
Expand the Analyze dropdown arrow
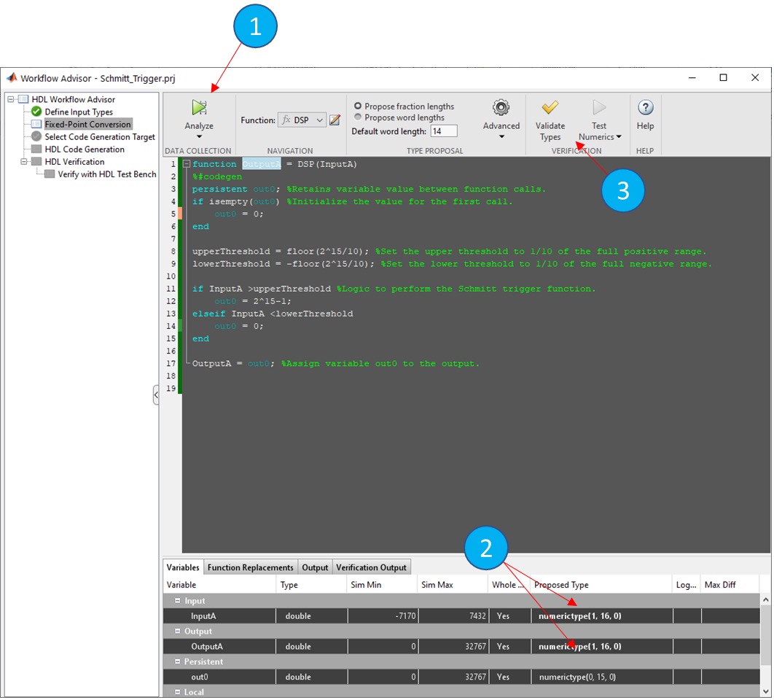point(199,136)
